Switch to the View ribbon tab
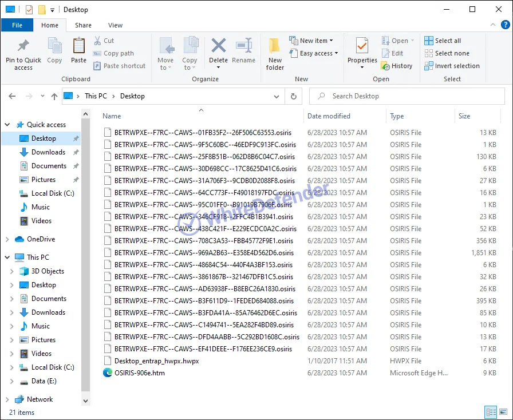513x420 pixels. tap(115, 25)
